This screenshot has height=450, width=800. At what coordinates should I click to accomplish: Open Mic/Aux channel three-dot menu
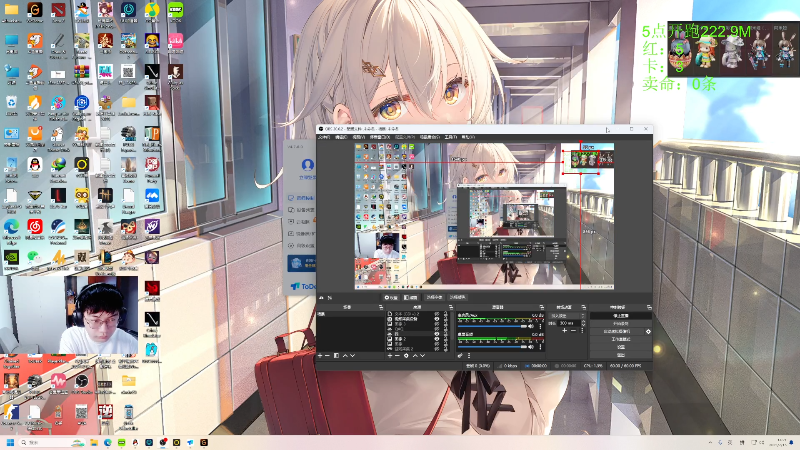pyautogui.click(x=540, y=326)
